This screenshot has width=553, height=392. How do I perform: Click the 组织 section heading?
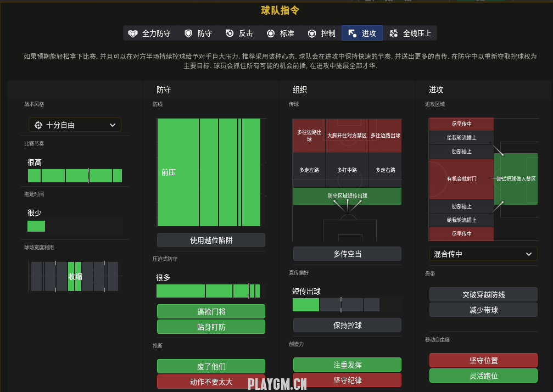300,90
